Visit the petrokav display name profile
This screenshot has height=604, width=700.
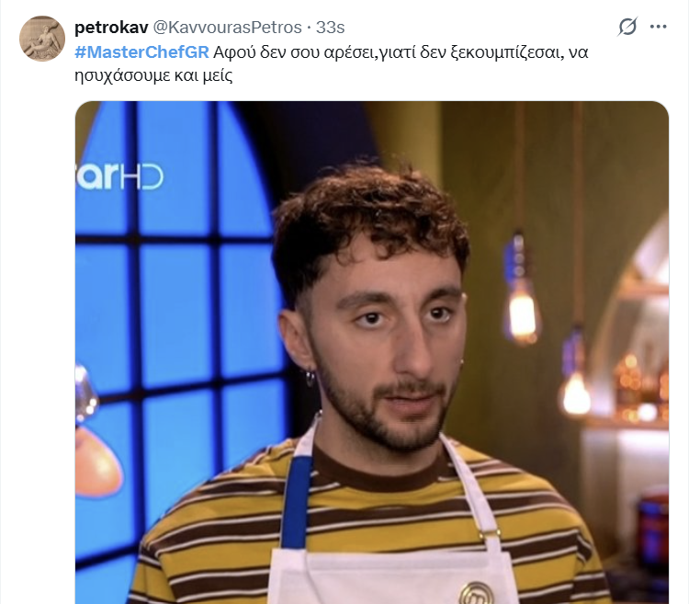click(111, 28)
